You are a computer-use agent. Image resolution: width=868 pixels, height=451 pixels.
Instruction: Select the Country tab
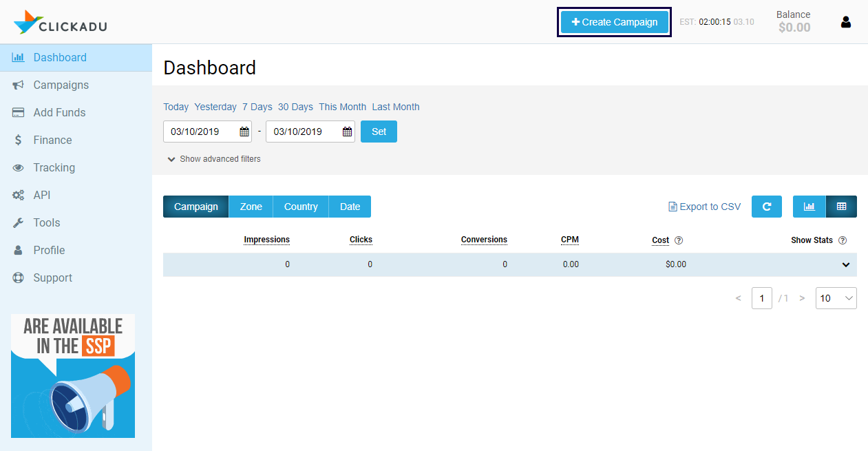click(301, 207)
